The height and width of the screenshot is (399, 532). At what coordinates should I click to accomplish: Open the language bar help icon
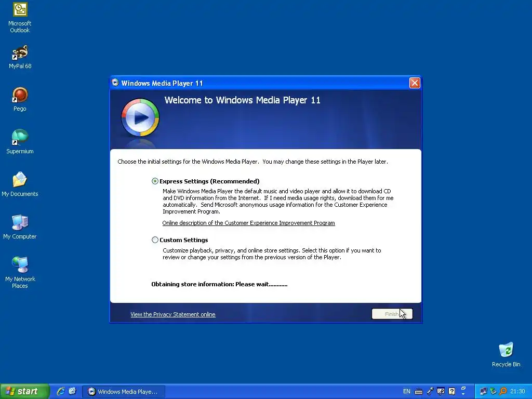451,392
